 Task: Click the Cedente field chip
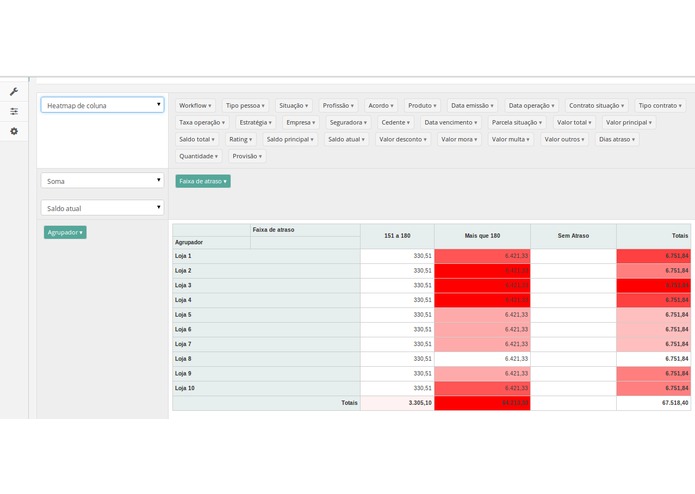pos(395,122)
